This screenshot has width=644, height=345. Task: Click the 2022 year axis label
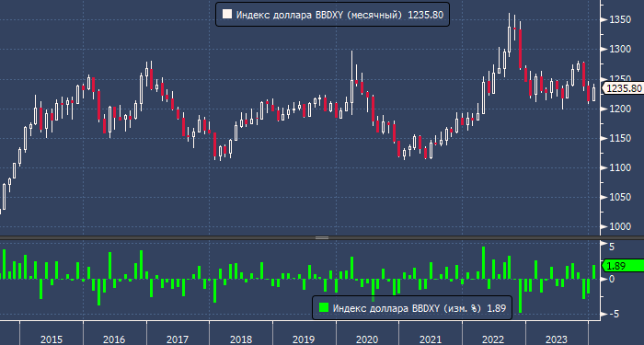pyautogui.click(x=493, y=339)
